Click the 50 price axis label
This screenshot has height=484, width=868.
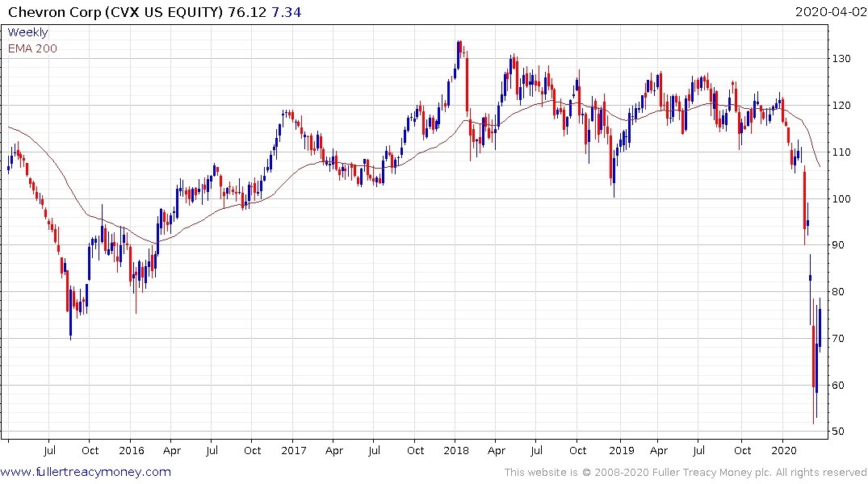[x=838, y=432]
